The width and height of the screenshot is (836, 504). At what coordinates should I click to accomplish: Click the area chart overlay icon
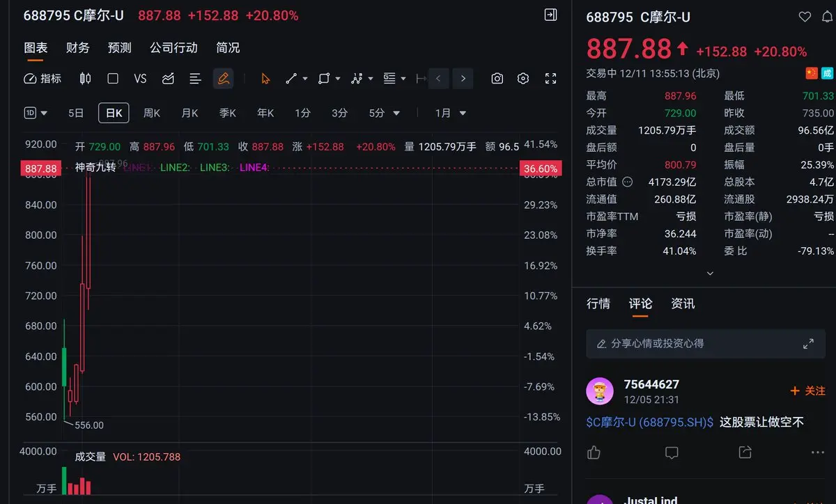(168, 79)
